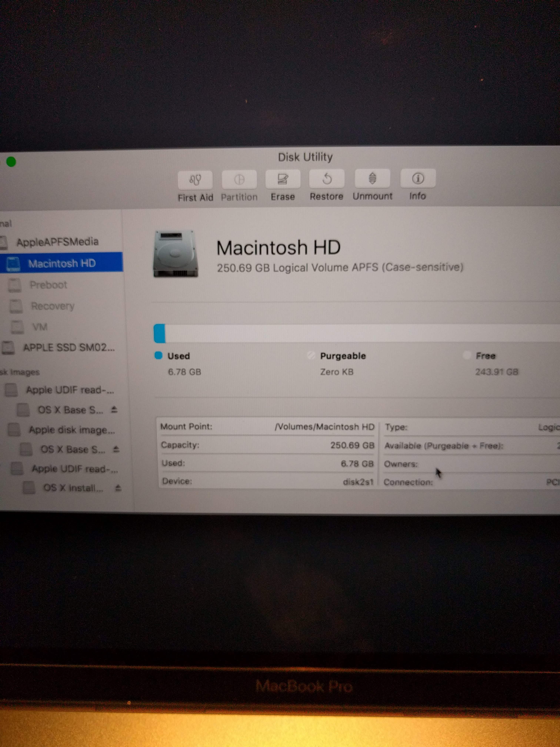Click the Mount Point /Volumes/Macintosh HD value
Image resolution: width=560 pixels, height=747 pixels.
(x=324, y=427)
